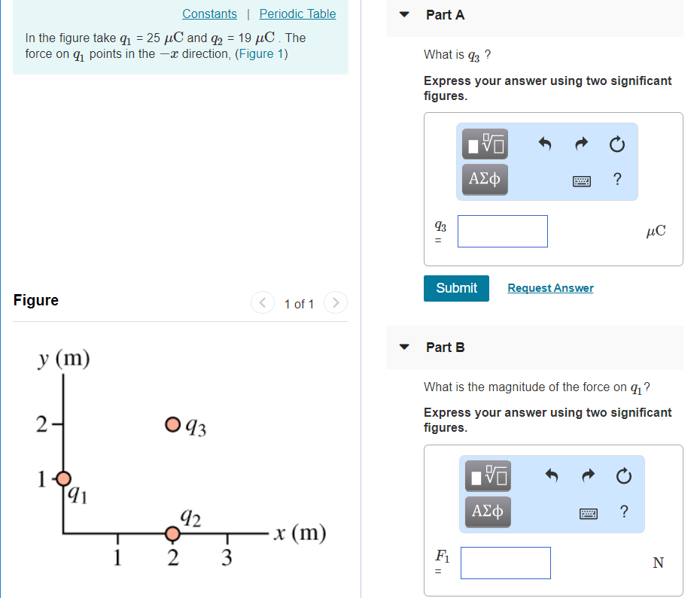Open the Constants page

209,14
